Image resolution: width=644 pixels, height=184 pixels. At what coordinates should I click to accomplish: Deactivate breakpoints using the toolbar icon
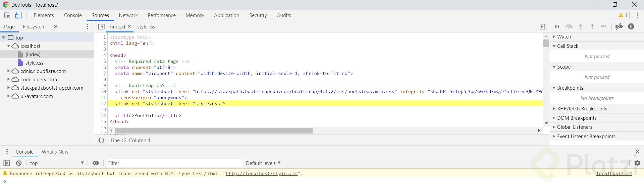coord(619,27)
